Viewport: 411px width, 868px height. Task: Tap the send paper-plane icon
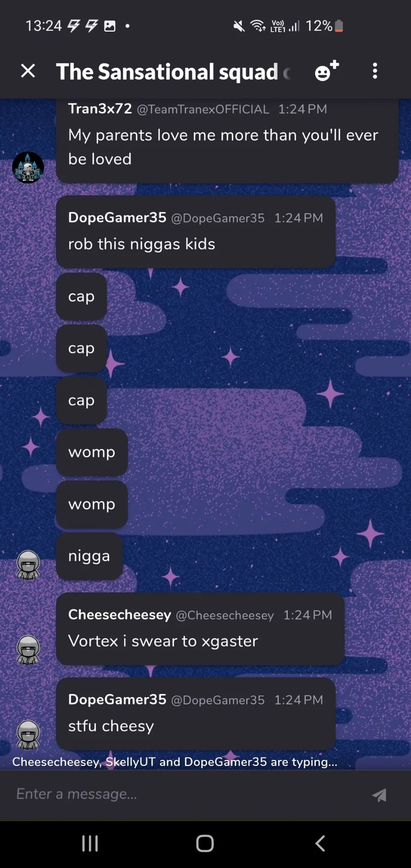tap(379, 795)
